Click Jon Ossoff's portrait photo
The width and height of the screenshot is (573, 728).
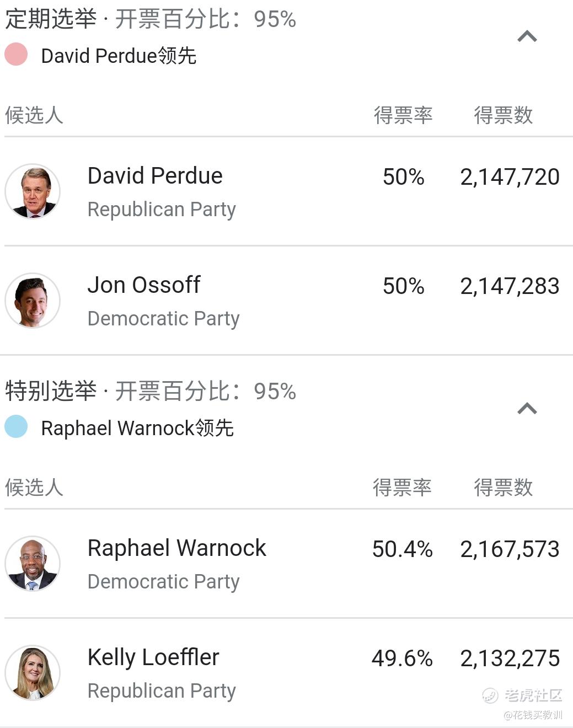(x=33, y=300)
